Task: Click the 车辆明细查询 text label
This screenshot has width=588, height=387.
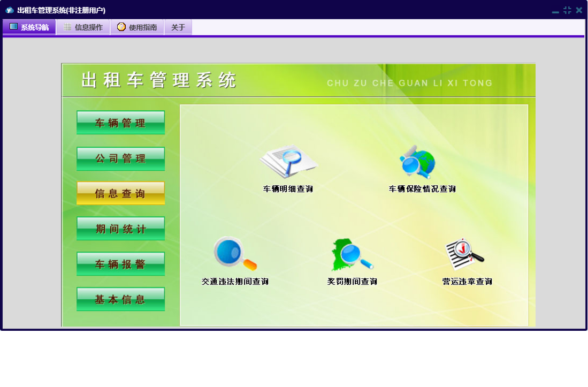Action: click(x=288, y=188)
